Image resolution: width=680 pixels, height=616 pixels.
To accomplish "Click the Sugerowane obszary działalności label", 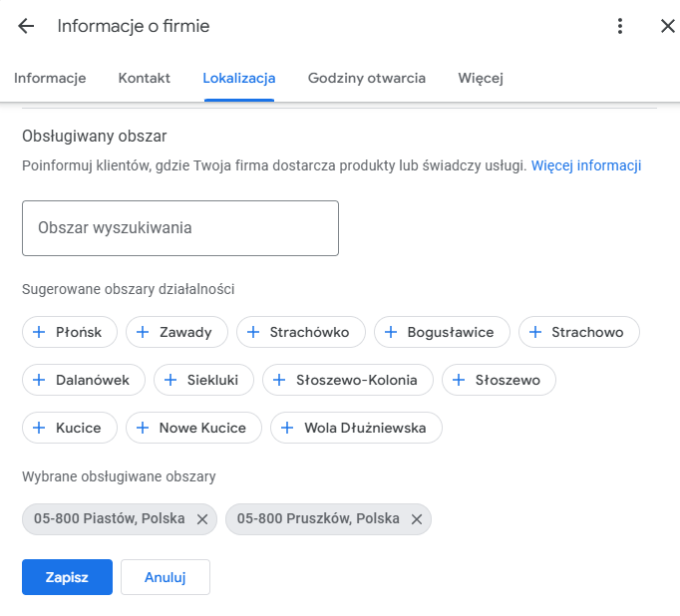I will click(128, 289).
